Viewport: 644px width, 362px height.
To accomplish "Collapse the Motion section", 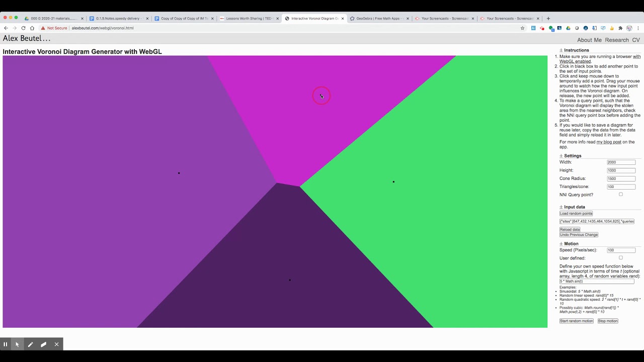I will point(561,244).
